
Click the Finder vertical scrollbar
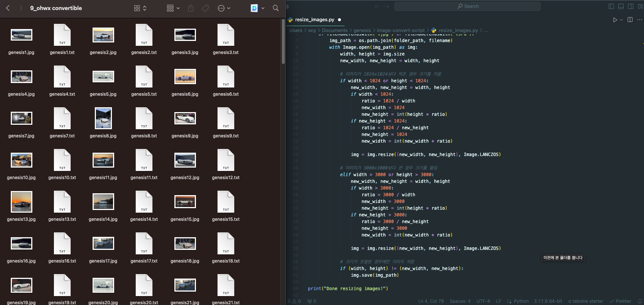coord(283,41)
